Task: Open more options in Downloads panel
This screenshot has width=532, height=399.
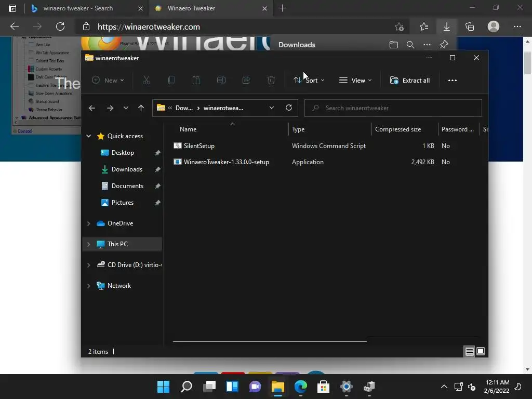Action: (427, 45)
